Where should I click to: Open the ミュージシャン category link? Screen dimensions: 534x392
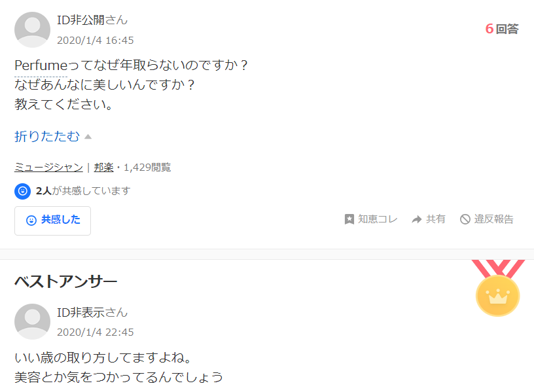[x=48, y=168]
